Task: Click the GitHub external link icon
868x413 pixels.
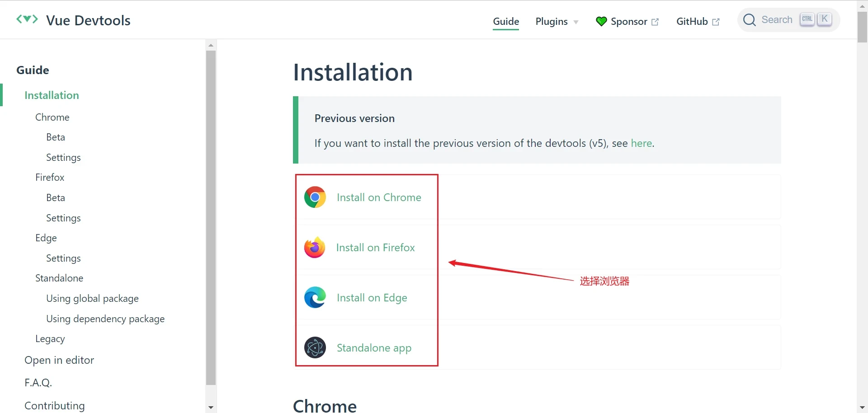Action: click(716, 22)
